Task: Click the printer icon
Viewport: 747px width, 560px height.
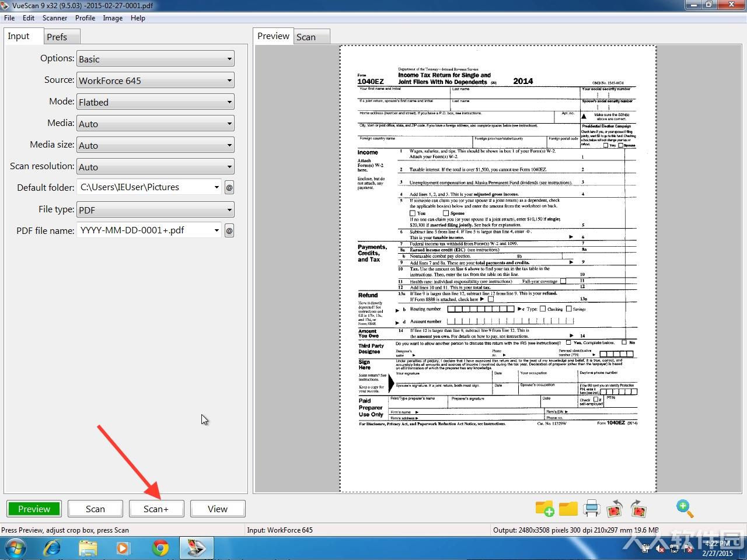Action: pyautogui.click(x=591, y=509)
